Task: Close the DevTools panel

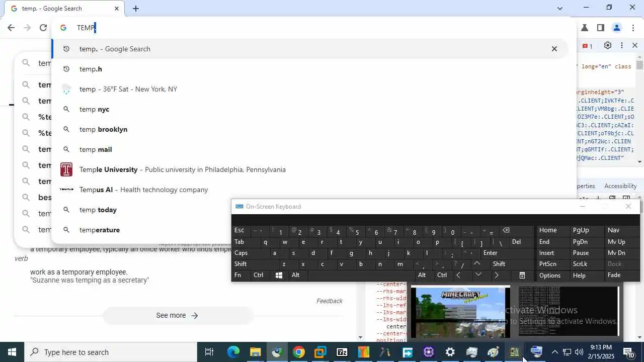Action: [635, 45]
